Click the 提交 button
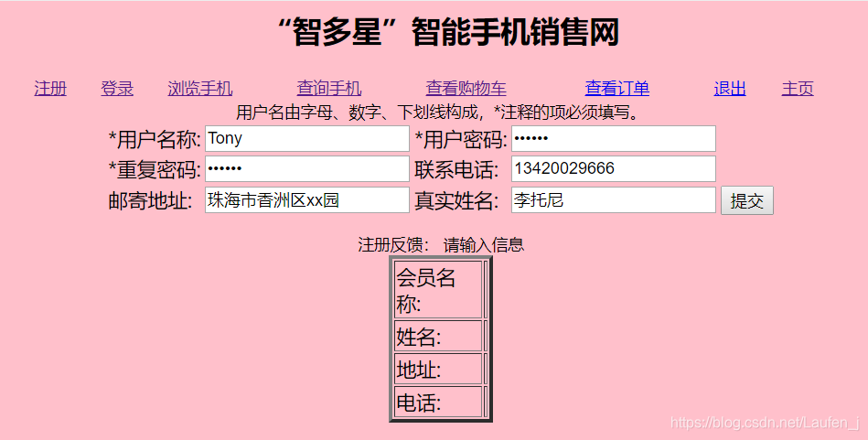 (x=746, y=200)
